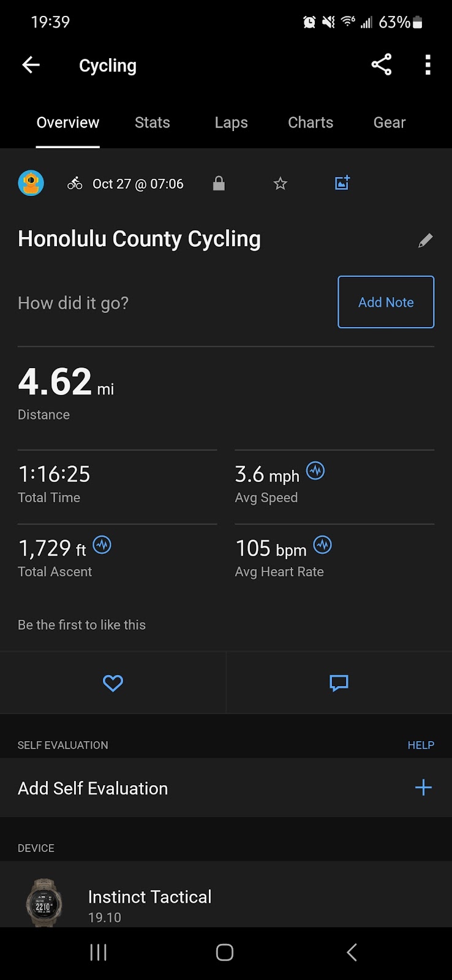Mark activity as favorite with star

[281, 183]
